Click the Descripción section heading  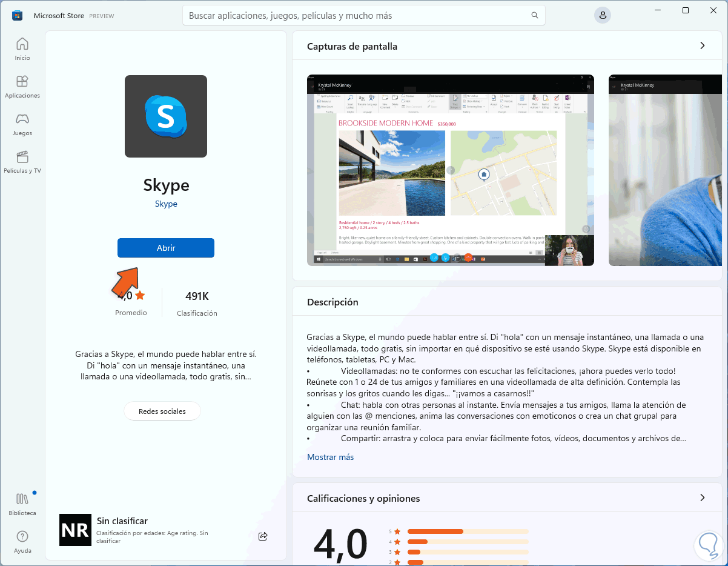point(333,302)
